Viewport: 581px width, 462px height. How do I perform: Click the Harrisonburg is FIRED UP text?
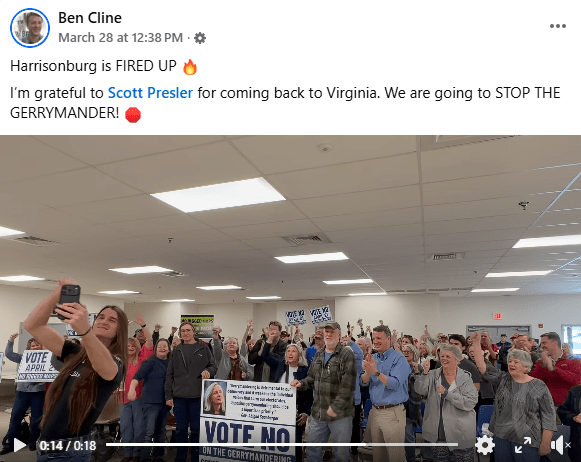point(93,66)
